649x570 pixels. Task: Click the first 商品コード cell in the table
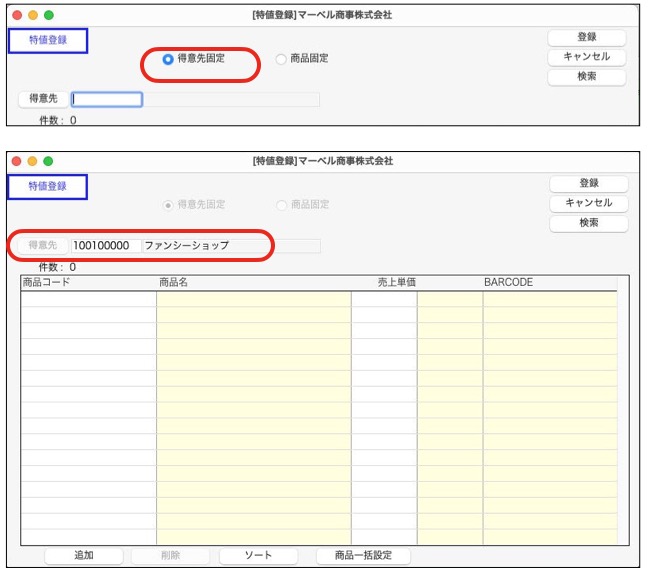click(x=88, y=298)
